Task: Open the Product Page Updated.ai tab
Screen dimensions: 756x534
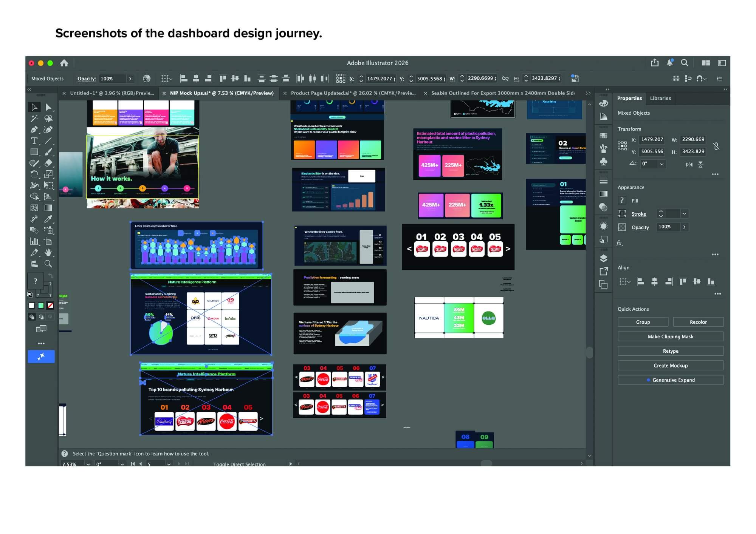Action: point(353,93)
